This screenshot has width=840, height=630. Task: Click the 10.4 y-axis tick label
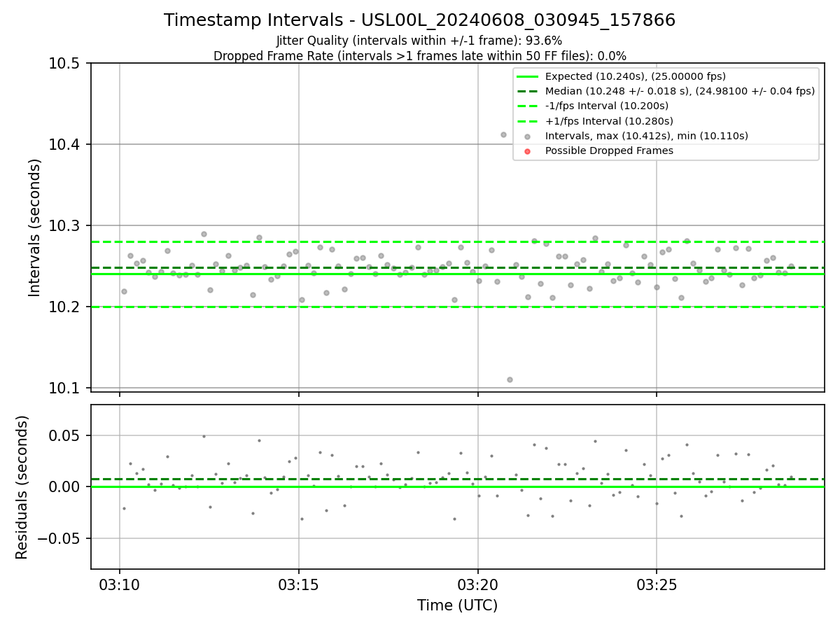pos(65,145)
